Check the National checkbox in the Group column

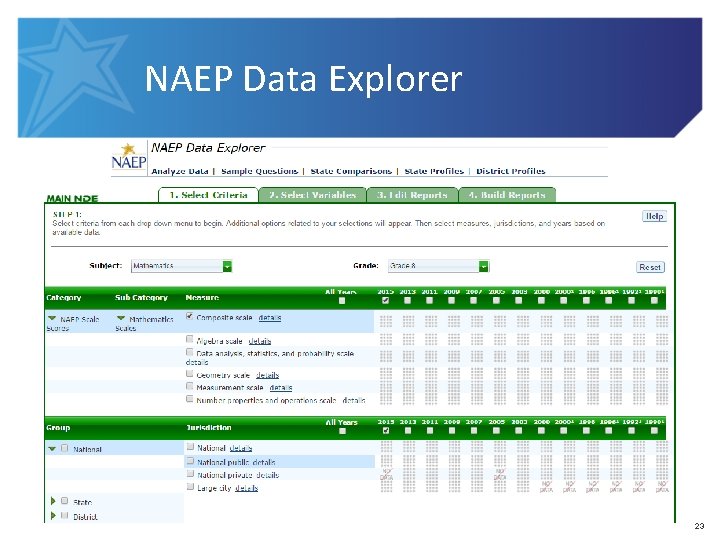click(65, 448)
